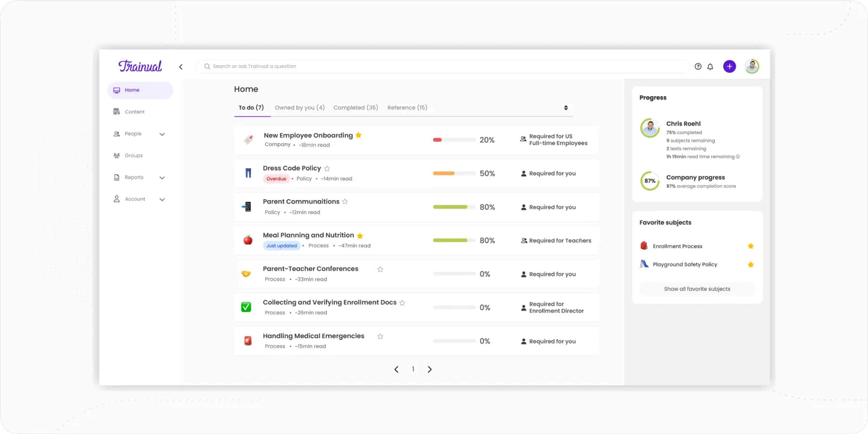868x434 pixels.
Task: Expand the Reports menu chevron
Action: (162, 178)
